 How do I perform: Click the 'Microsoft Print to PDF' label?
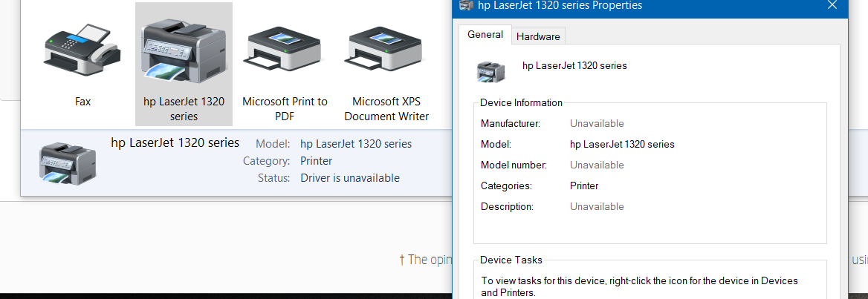(285, 109)
